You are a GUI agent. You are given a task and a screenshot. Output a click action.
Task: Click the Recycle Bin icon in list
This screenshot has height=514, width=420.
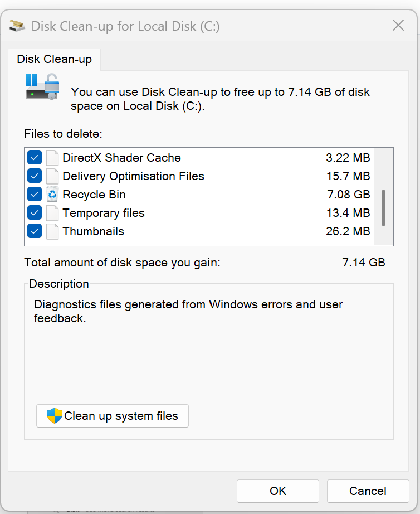tap(52, 195)
